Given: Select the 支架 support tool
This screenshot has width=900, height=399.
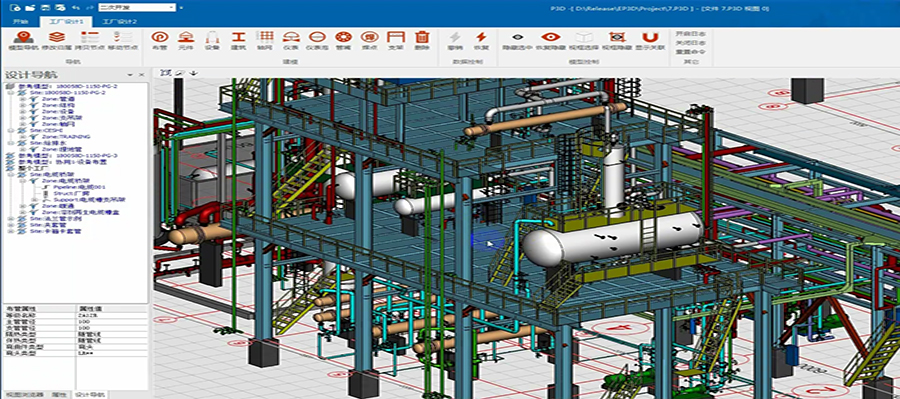Looking at the screenshot, I should pyautogui.click(x=395, y=41).
